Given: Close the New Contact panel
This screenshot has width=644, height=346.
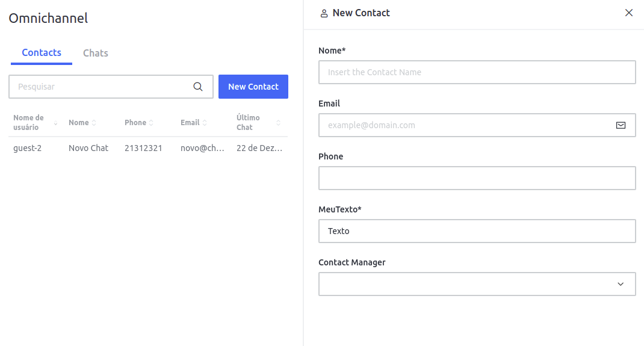Looking at the screenshot, I should tap(629, 13).
